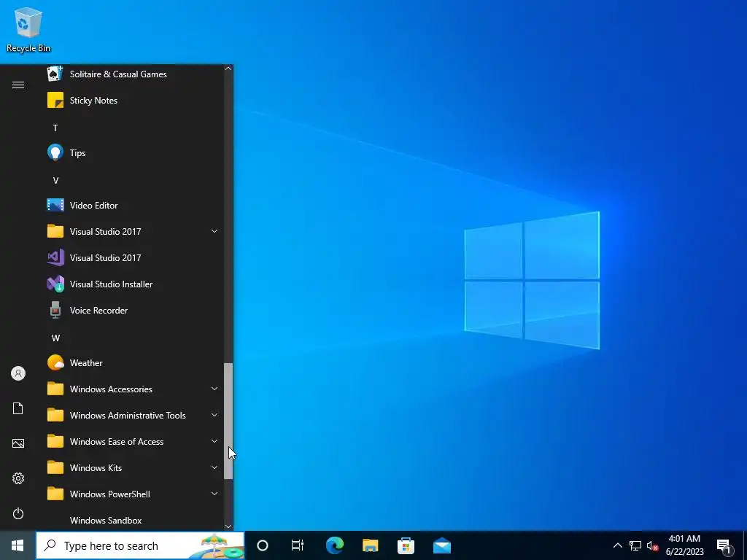Click the Type here to search box
The width and height of the screenshot is (747, 560).
pos(140,545)
